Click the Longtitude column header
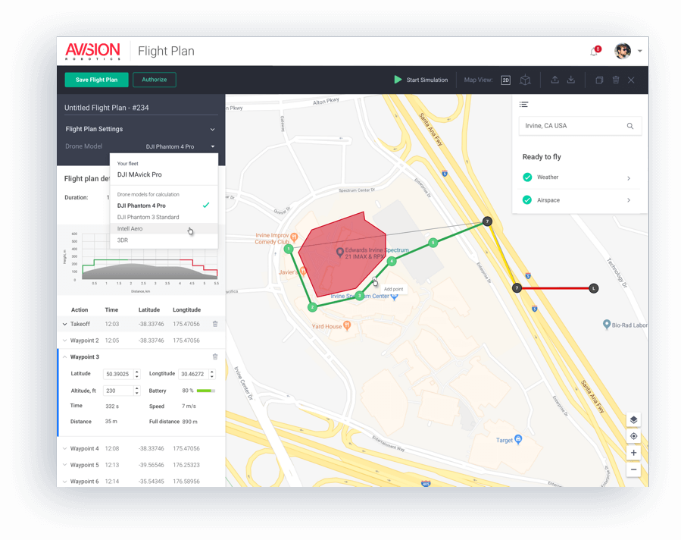 pyautogui.click(x=187, y=310)
